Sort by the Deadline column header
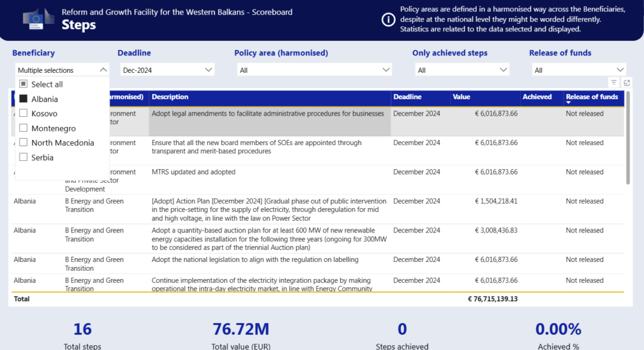This screenshot has height=350, width=644. [408, 97]
